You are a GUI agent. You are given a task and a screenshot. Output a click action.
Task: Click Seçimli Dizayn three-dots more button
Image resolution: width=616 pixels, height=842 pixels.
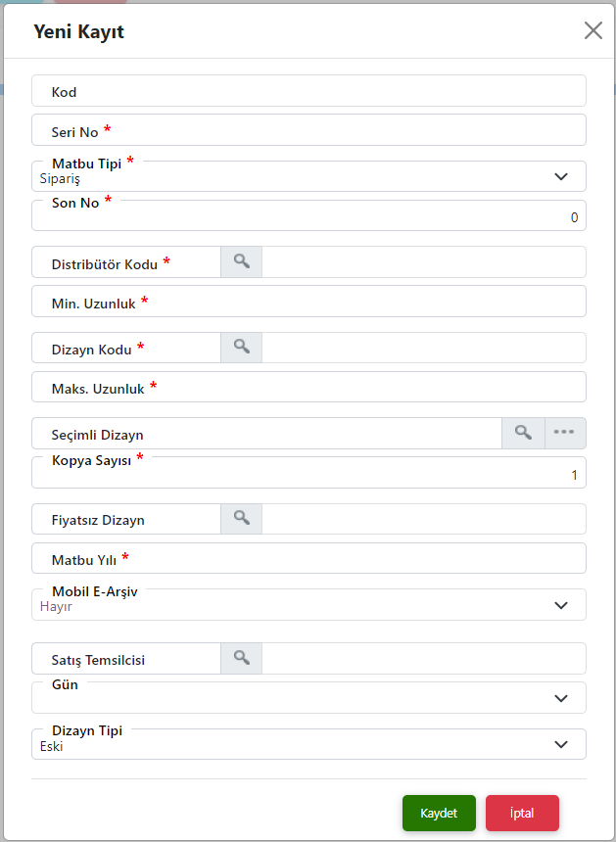tap(565, 433)
